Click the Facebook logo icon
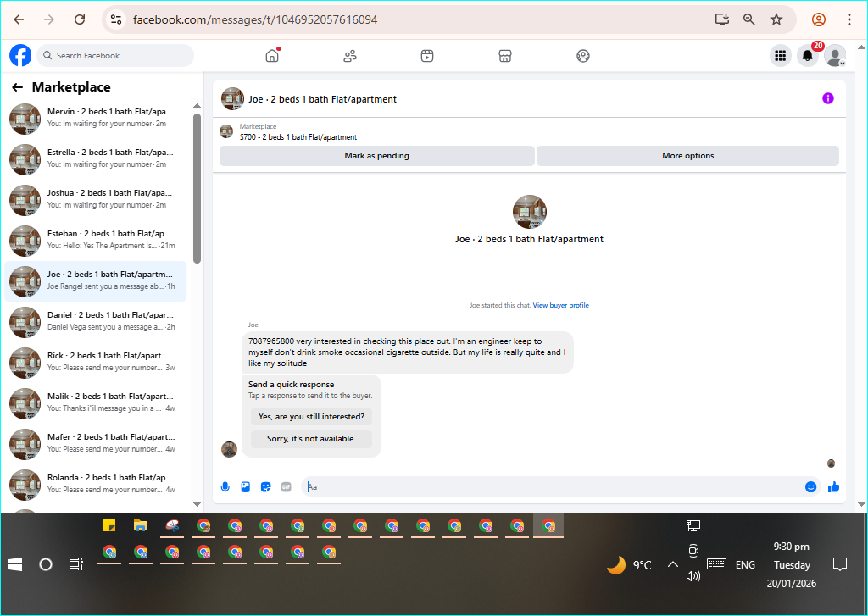Viewport: 868px width, 616px height. (20, 55)
